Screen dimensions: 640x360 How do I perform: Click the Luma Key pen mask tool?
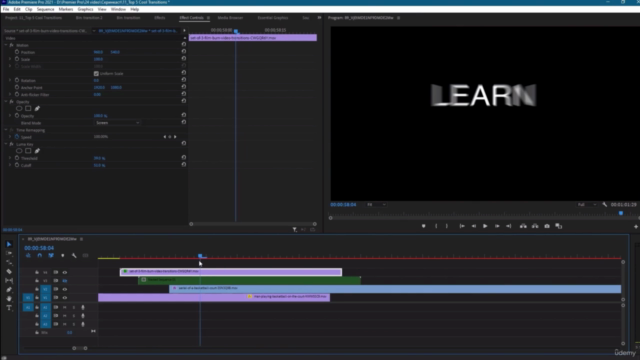coord(37,151)
